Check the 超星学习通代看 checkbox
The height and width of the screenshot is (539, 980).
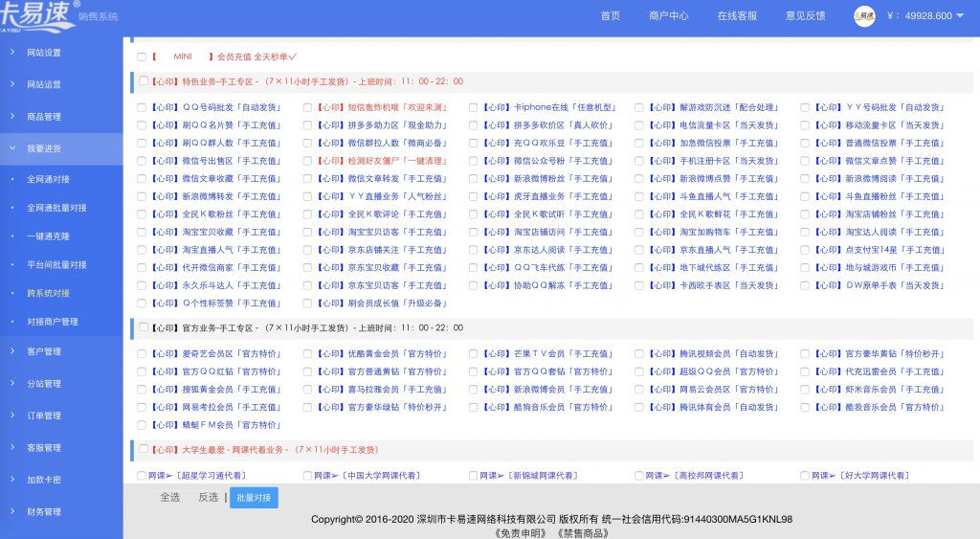click(x=142, y=476)
